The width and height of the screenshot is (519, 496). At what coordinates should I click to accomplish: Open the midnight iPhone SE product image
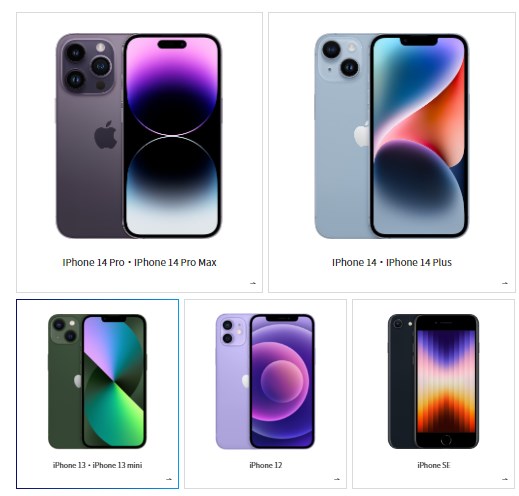433,381
